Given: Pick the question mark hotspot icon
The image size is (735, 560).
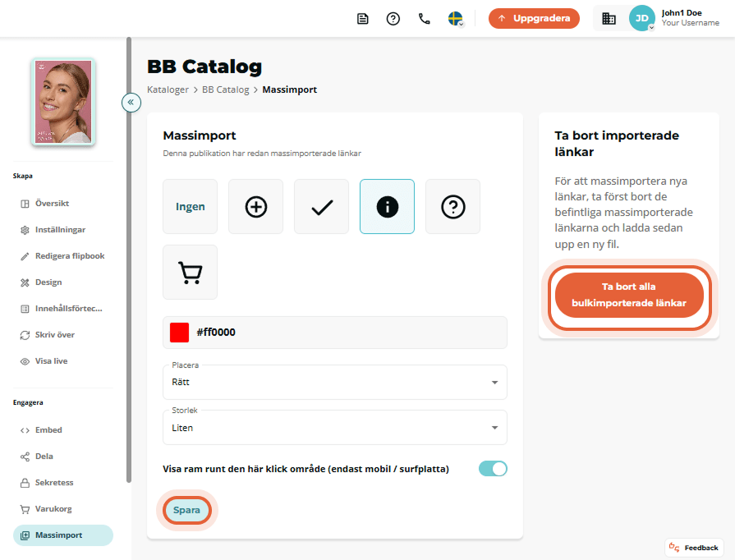Looking at the screenshot, I should point(452,207).
